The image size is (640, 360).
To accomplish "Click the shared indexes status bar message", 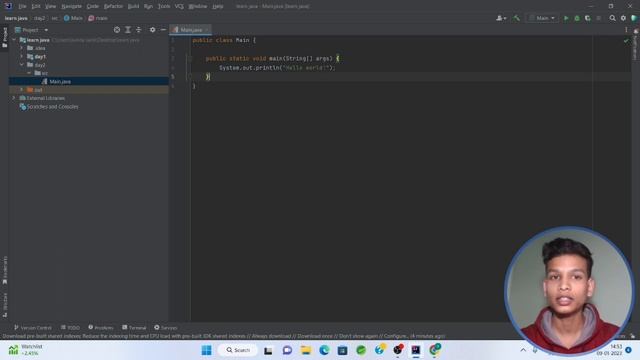I will coord(224,336).
